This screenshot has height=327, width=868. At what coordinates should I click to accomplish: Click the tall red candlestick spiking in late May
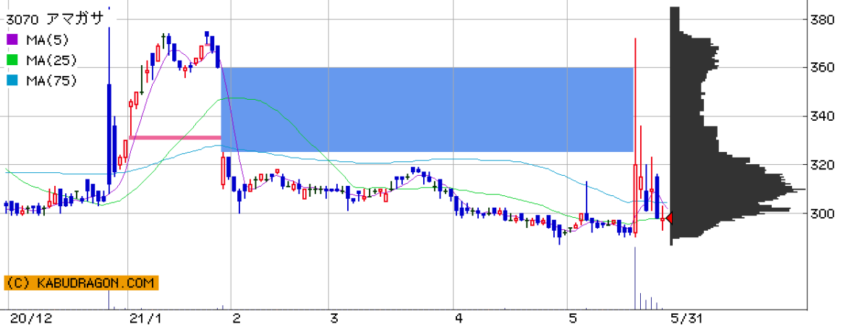tap(635, 137)
